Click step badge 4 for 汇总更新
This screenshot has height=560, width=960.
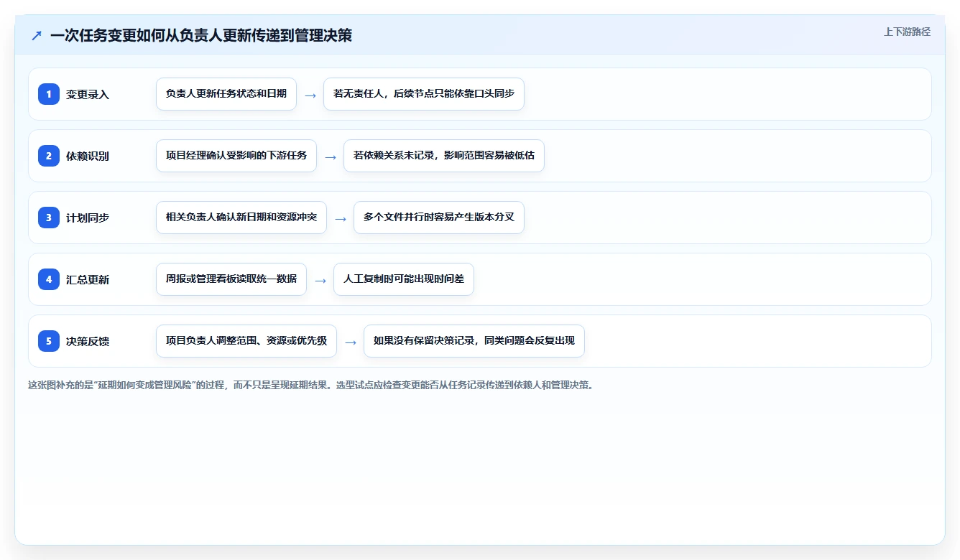pos(49,279)
